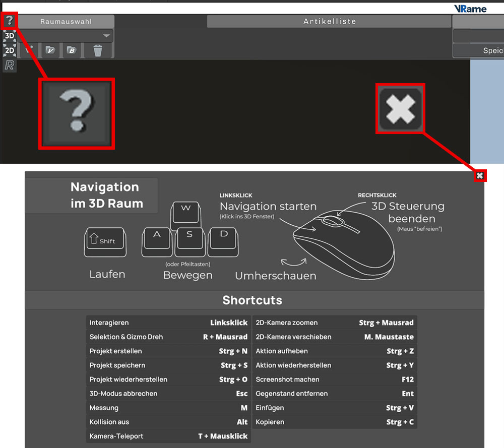504x448 pixels.
Task: Click the computer mouse illustration
Action: tap(343, 244)
